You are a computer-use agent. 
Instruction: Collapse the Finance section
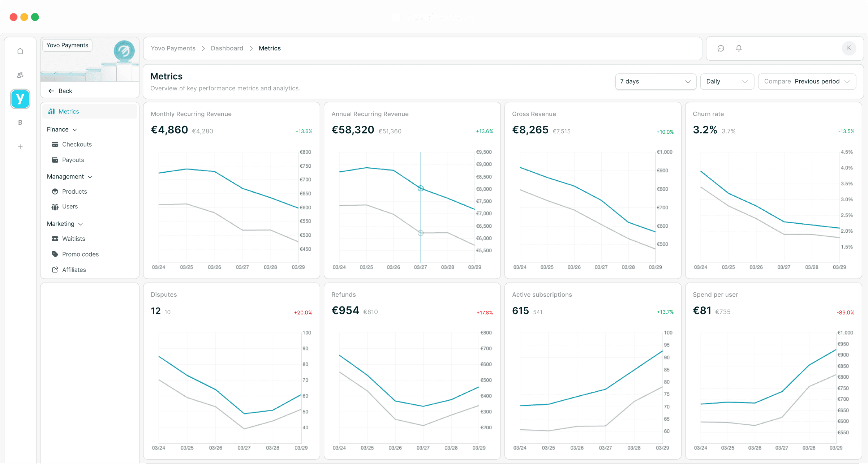pyautogui.click(x=62, y=129)
